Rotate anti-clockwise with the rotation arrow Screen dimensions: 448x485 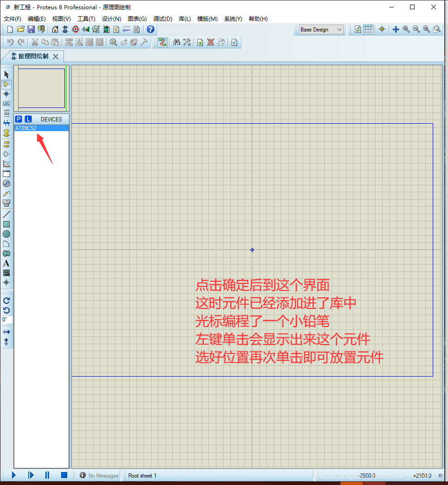tap(6, 310)
